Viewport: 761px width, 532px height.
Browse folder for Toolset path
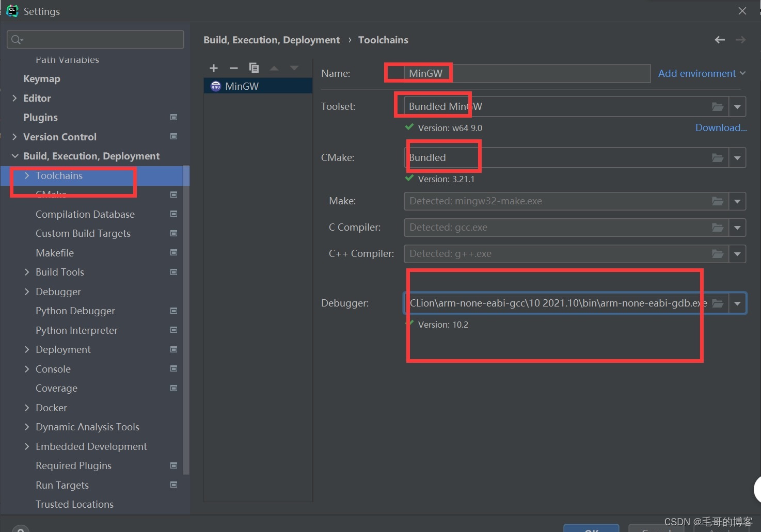(718, 107)
